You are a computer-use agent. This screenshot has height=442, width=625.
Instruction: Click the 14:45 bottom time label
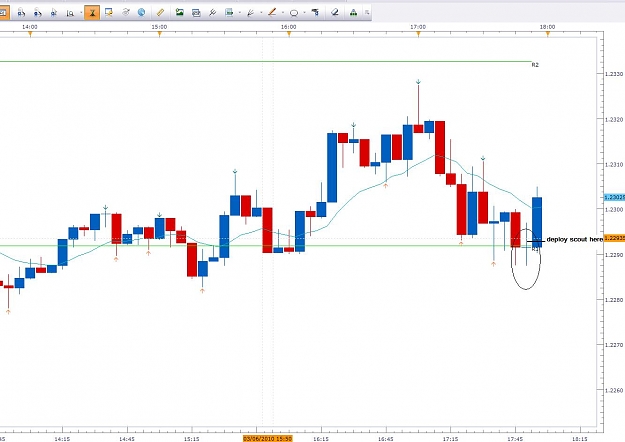coord(127,439)
